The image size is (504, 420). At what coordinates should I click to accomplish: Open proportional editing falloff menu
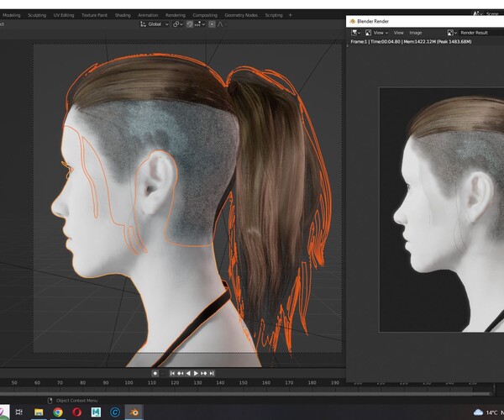pyautogui.click(x=221, y=24)
